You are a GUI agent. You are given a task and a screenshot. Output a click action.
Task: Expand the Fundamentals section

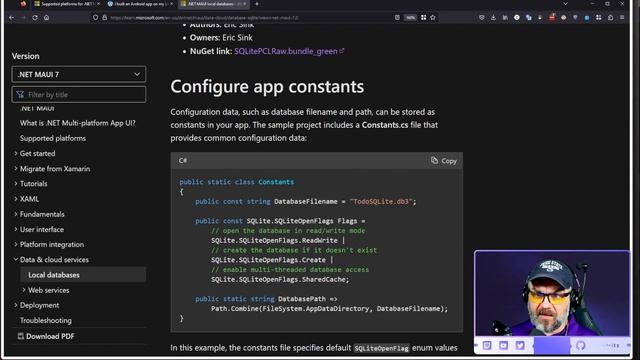16,214
